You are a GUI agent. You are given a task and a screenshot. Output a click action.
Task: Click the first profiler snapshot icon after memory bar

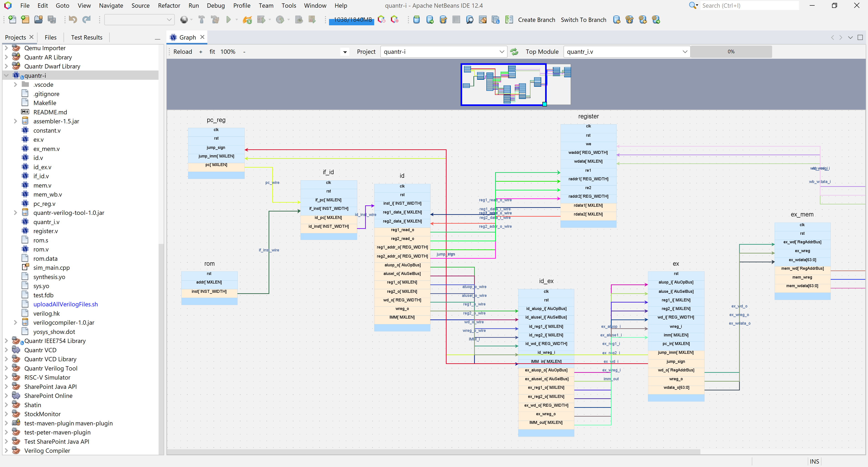click(x=381, y=19)
